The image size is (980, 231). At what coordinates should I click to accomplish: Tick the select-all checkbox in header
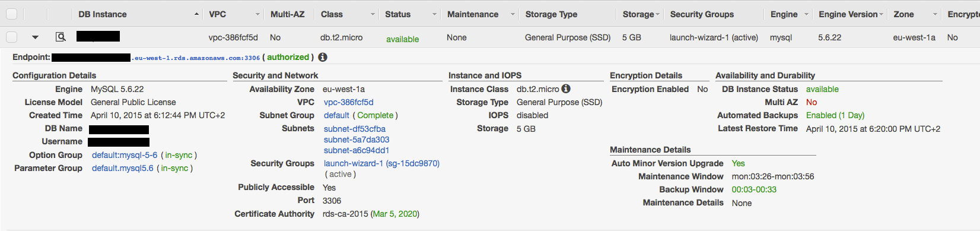point(11,14)
